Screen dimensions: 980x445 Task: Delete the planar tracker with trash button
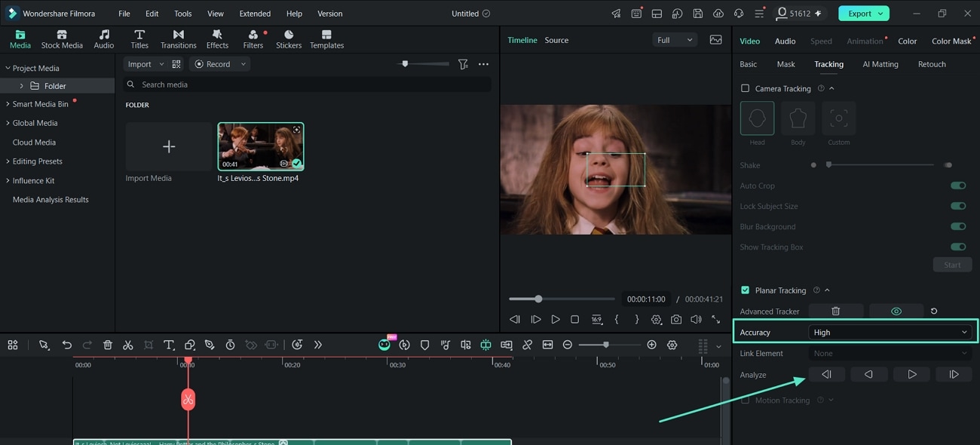(x=835, y=311)
